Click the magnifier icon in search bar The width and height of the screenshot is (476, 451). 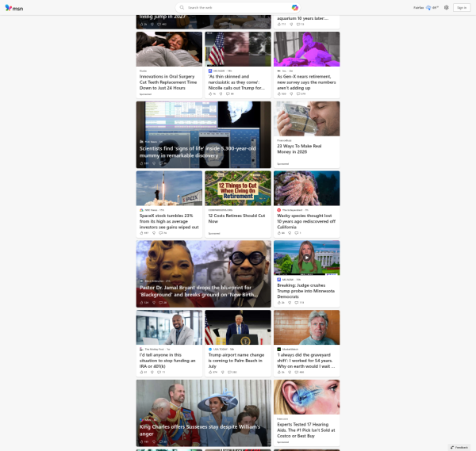point(182,8)
